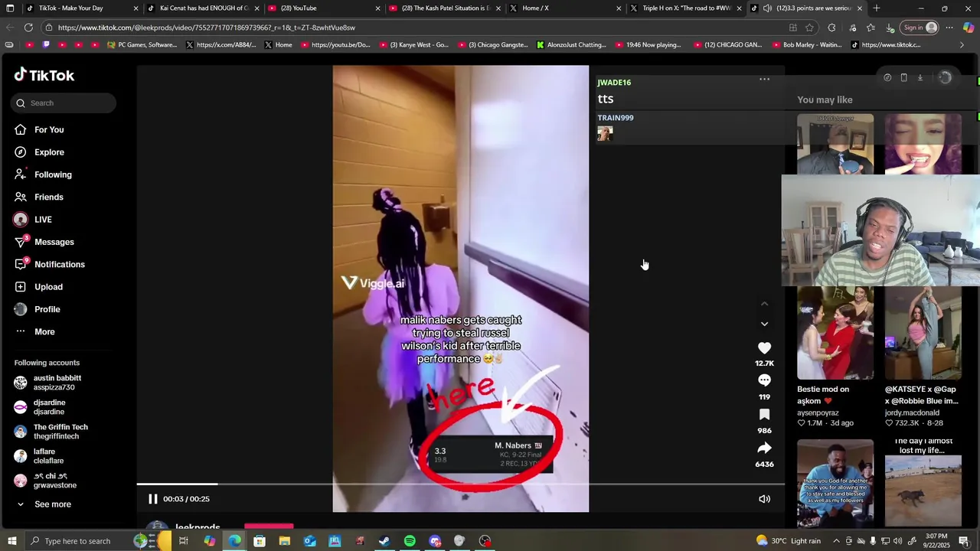Bookmark the video to favorites

click(764, 415)
